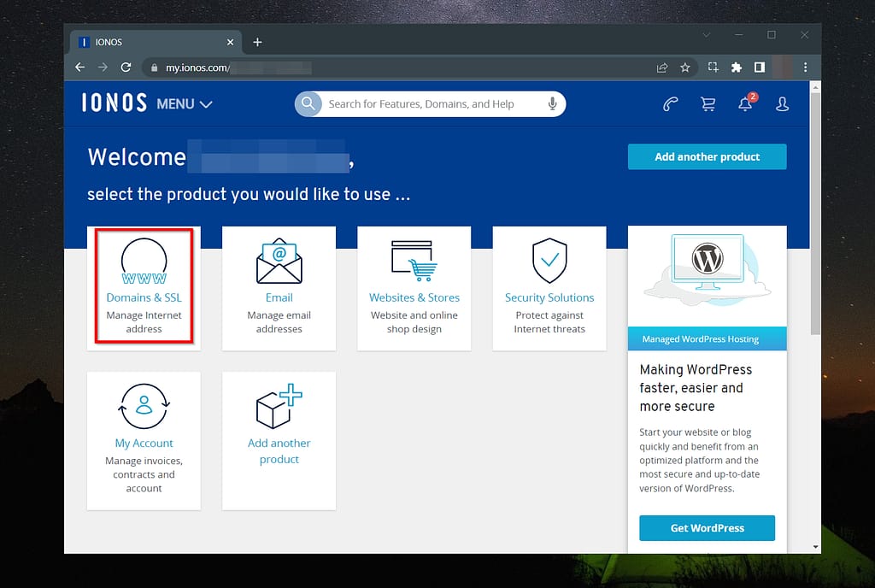Click 'Website and online shop design' text
The width and height of the screenshot is (875, 588).
(x=414, y=322)
